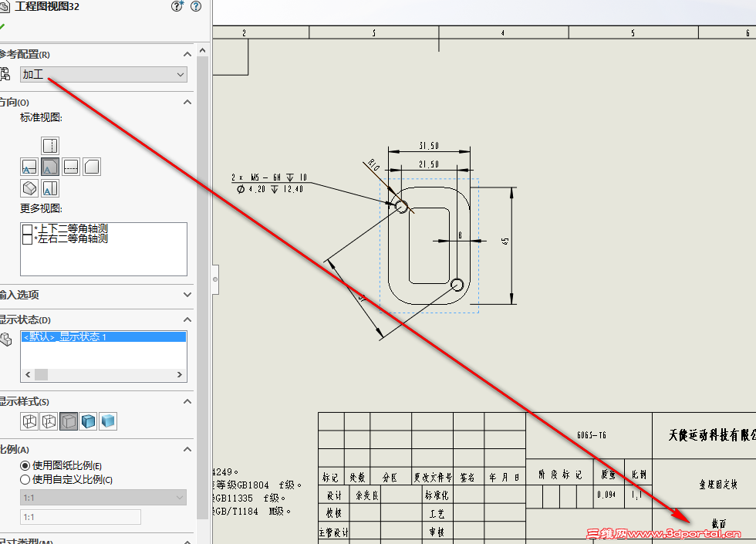Select the Left standard view icon

[x=29, y=167]
